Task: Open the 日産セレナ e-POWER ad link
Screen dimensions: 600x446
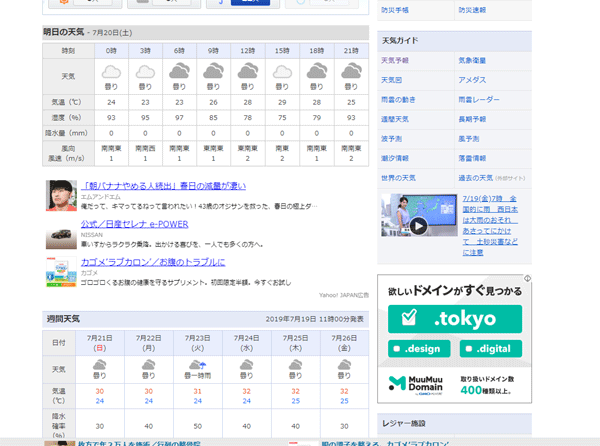Action: [134, 224]
